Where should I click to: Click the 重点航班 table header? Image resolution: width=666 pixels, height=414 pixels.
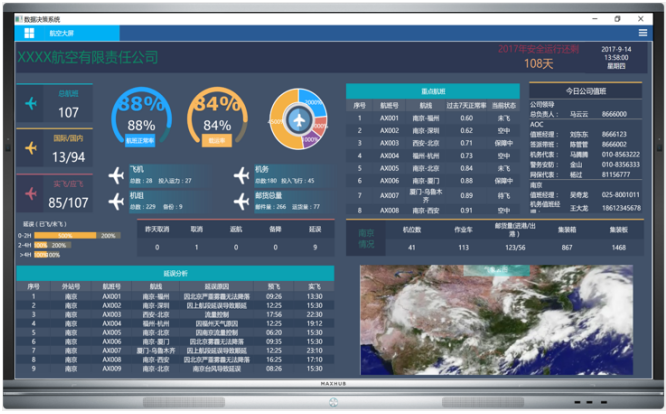[434, 91]
